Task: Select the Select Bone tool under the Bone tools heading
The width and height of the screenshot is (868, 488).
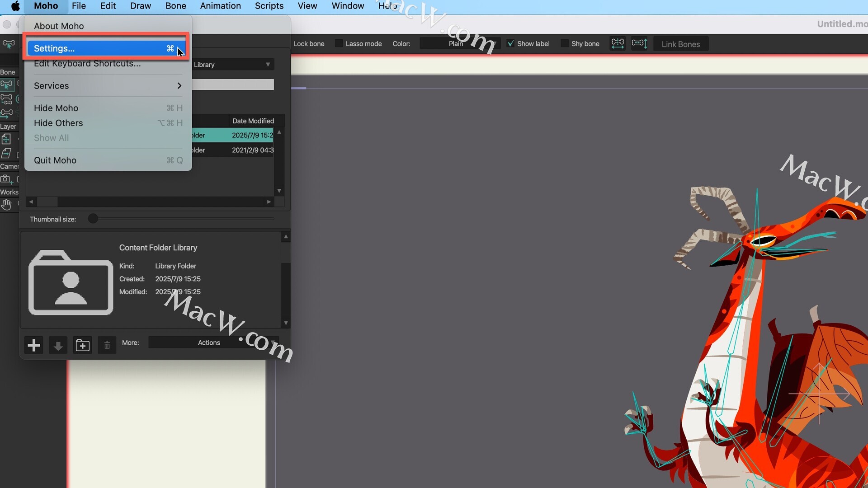Action: click(x=7, y=84)
